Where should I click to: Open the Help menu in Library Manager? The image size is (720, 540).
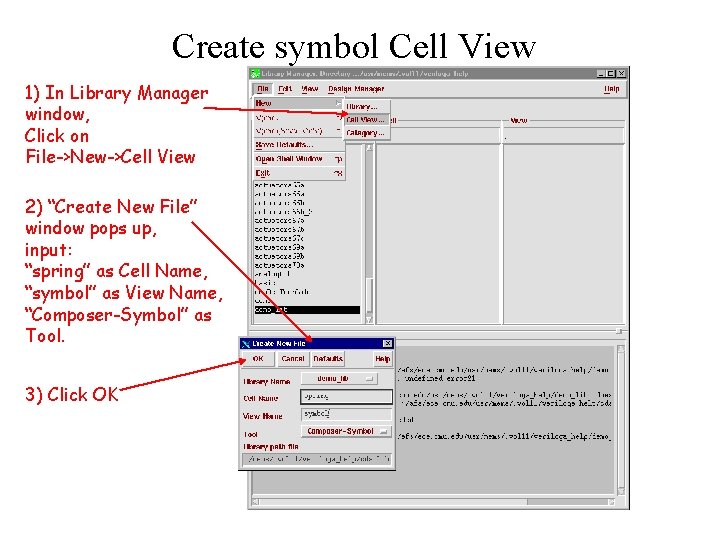(x=611, y=89)
